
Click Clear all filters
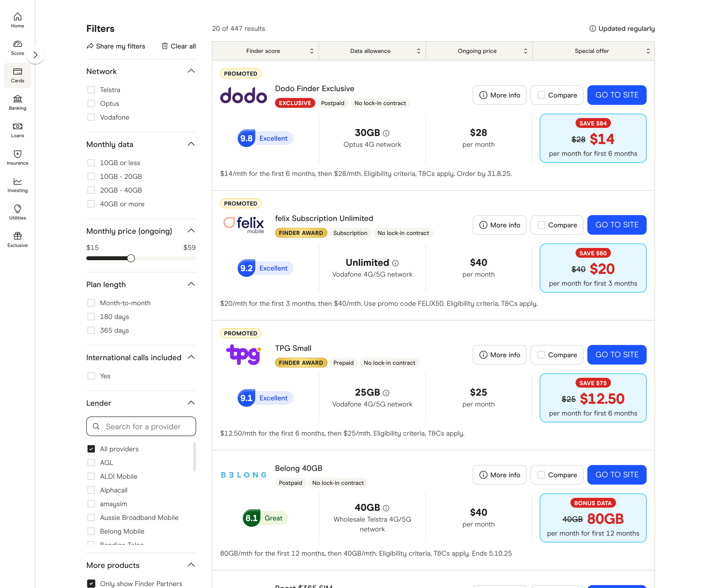(178, 46)
